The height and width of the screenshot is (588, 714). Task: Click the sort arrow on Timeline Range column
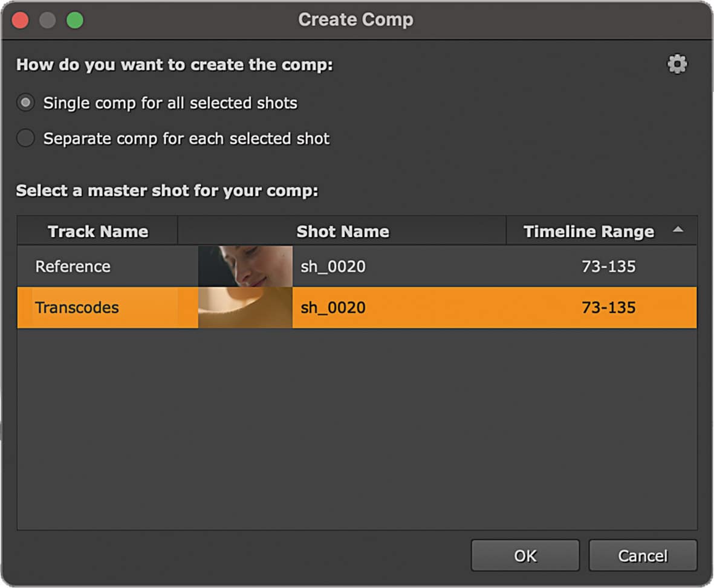pos(678,230)
